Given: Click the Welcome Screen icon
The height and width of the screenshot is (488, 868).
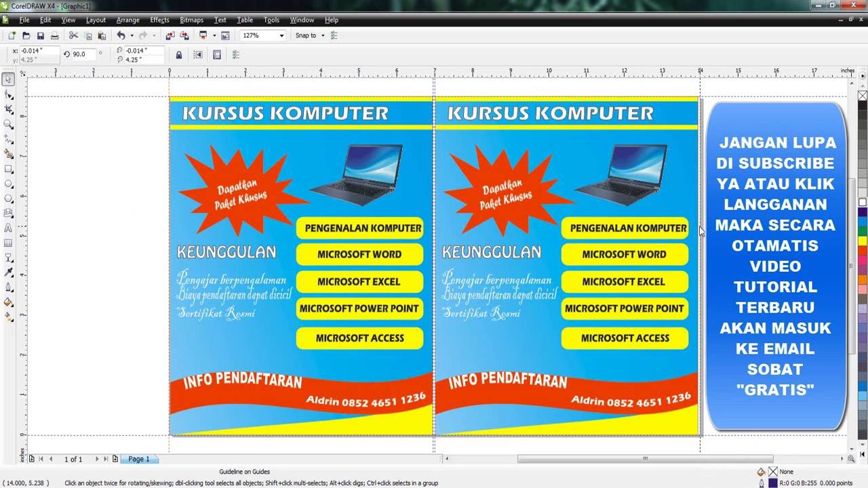Looking at the screenshot, I should 225,35.
